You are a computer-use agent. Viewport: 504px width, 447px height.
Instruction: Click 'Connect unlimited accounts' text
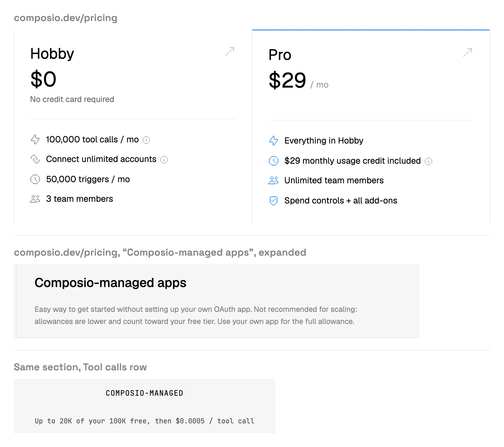click(x=101, y=159)
